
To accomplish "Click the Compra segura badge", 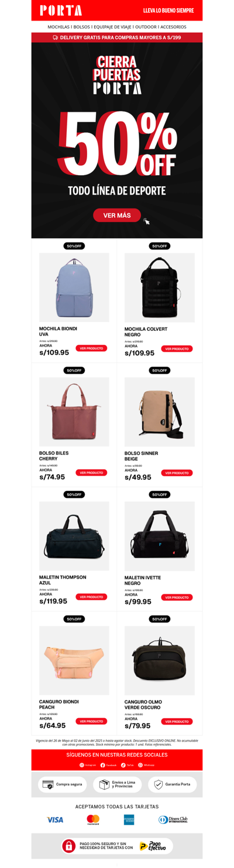I will 63,784.
